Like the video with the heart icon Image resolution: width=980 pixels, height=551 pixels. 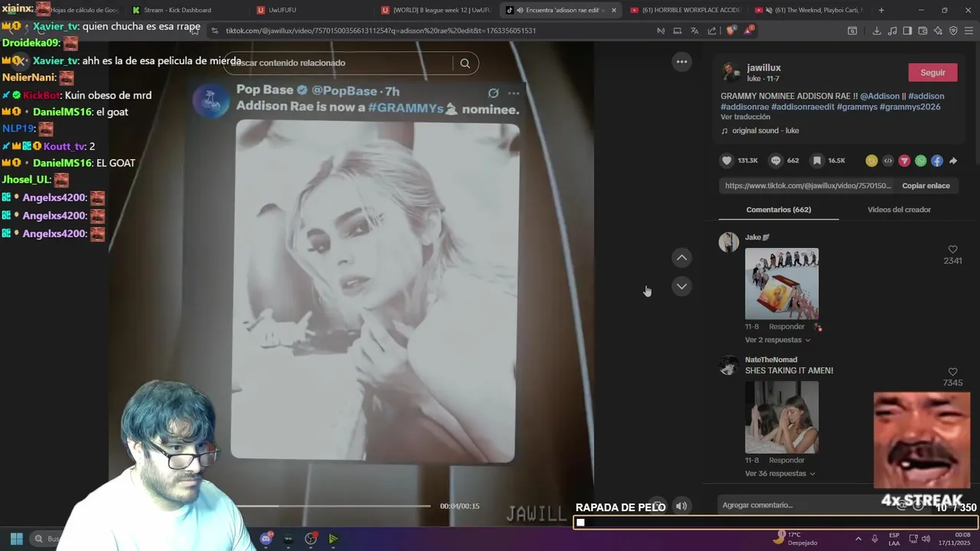727,161
